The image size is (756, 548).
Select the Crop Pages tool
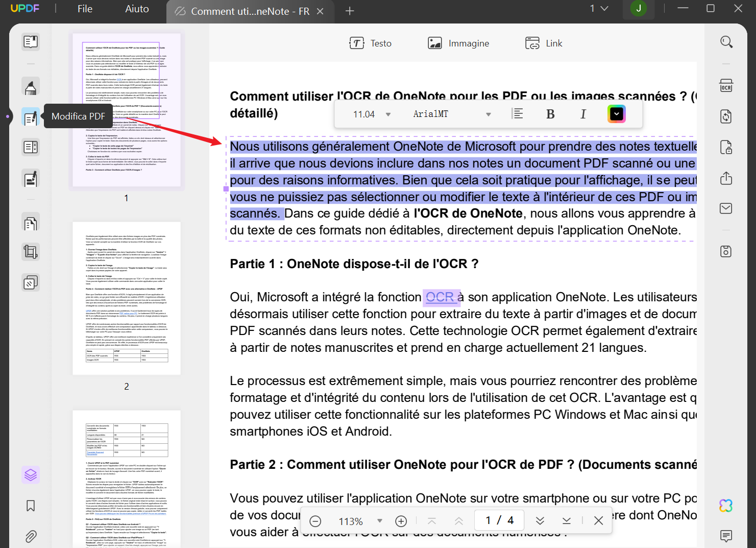tap(31, 252)
